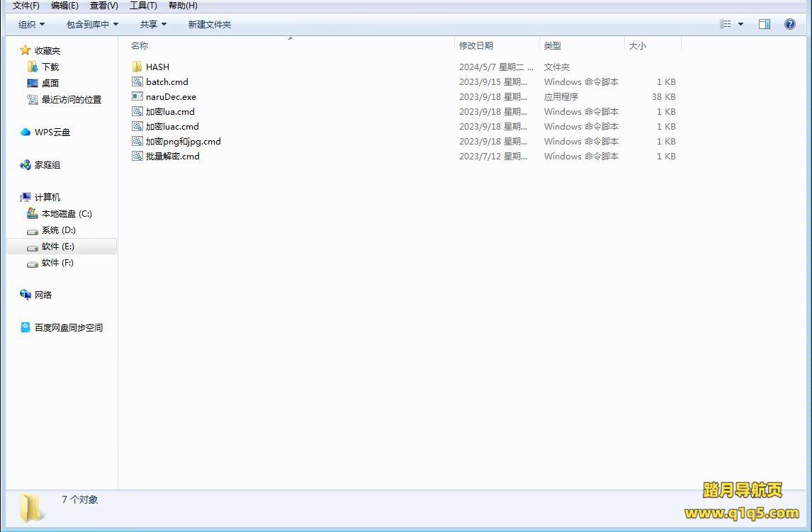Open the HASH folder icon
The height and width of the screenshot is (532, 812).
click(x=137, y=67)
